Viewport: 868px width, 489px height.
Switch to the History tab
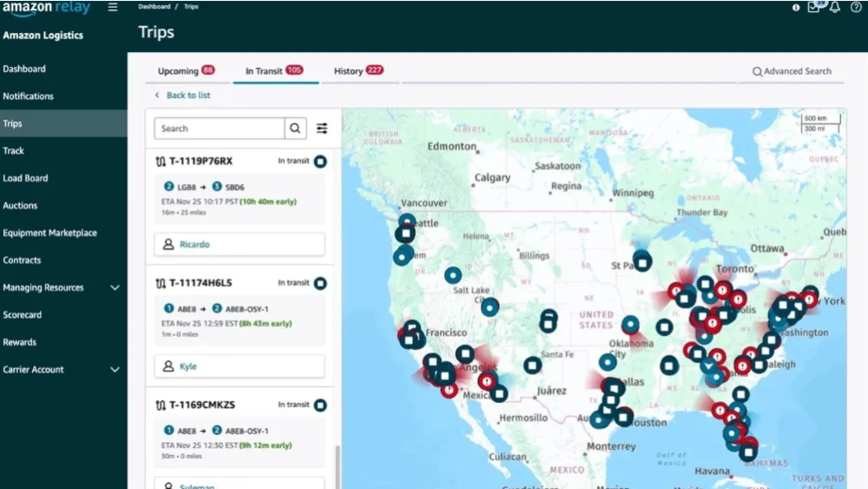[358, 71]
